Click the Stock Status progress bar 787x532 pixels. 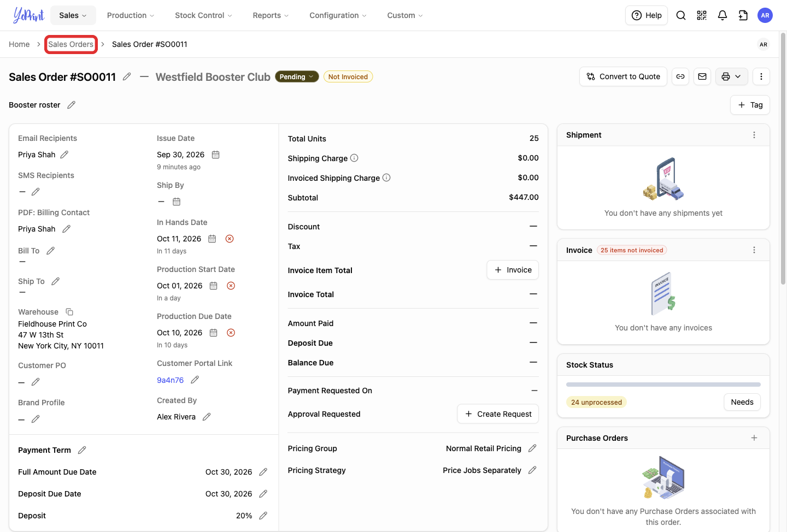pyautogui.click(x=663, y=385)
